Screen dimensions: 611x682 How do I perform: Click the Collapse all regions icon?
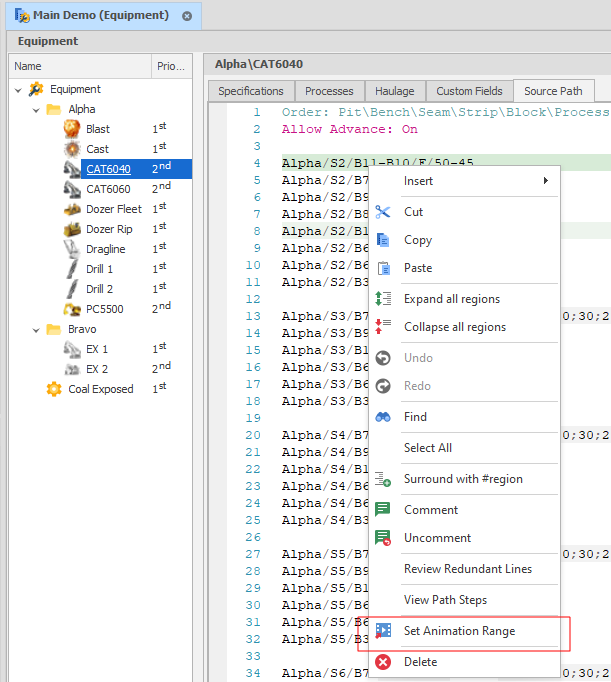(383, 327)
